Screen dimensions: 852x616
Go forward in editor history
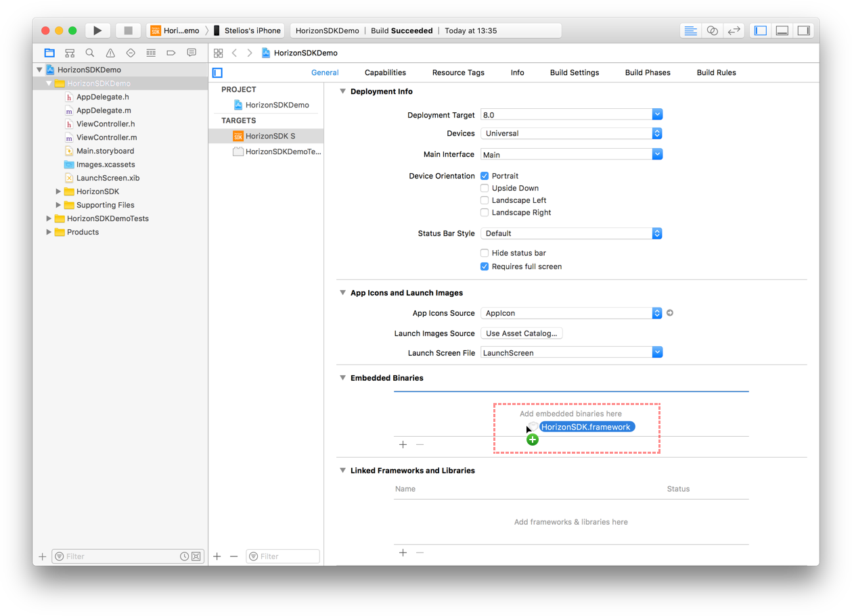coord(250,53)
